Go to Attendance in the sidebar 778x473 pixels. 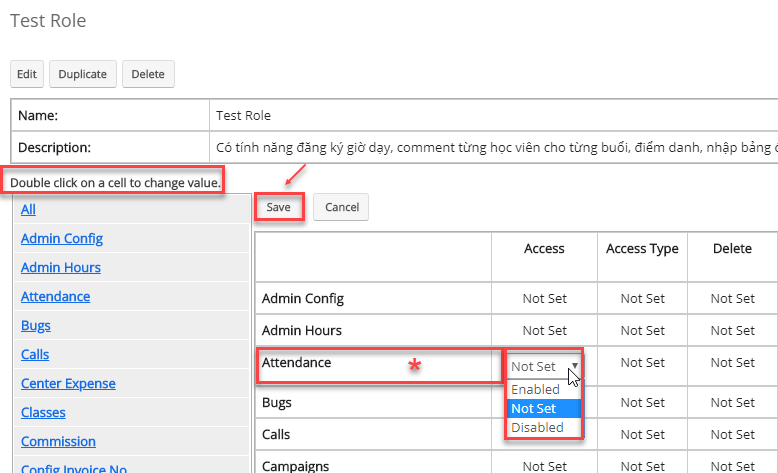pyautogui.click(x=56, y=296)
